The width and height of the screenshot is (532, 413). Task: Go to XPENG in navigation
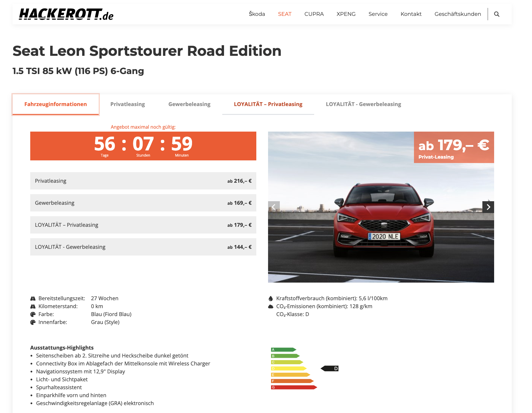point(346,14)
